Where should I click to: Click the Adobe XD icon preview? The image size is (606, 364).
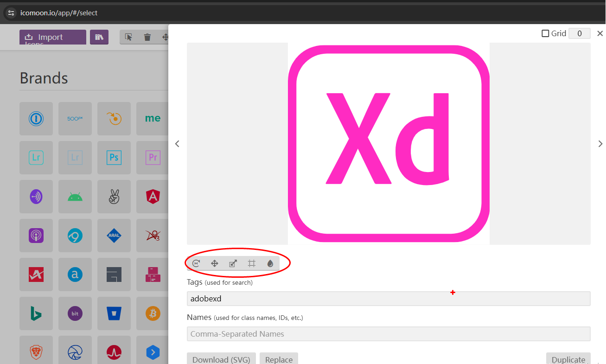pyautogui.click(x=389, y=144)
